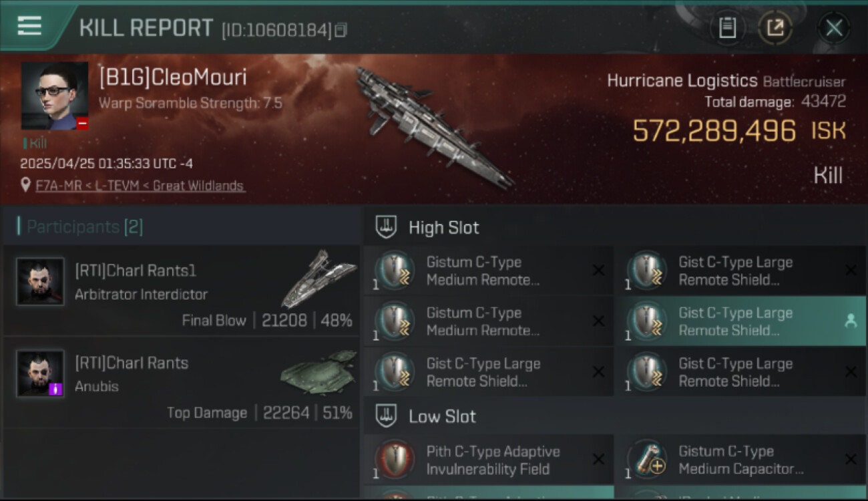Select Charl Rants1 Arbitrator Interdictor participant
Screen dimensions: 868x501
(x=182, y=290)
